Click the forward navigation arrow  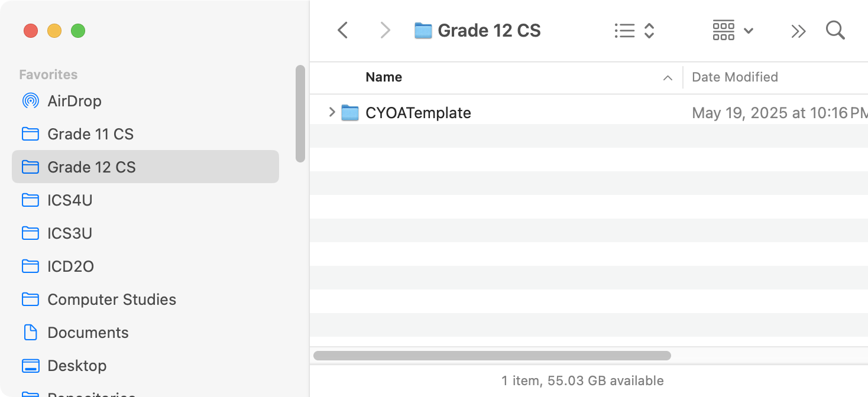[x=386, y=30]
